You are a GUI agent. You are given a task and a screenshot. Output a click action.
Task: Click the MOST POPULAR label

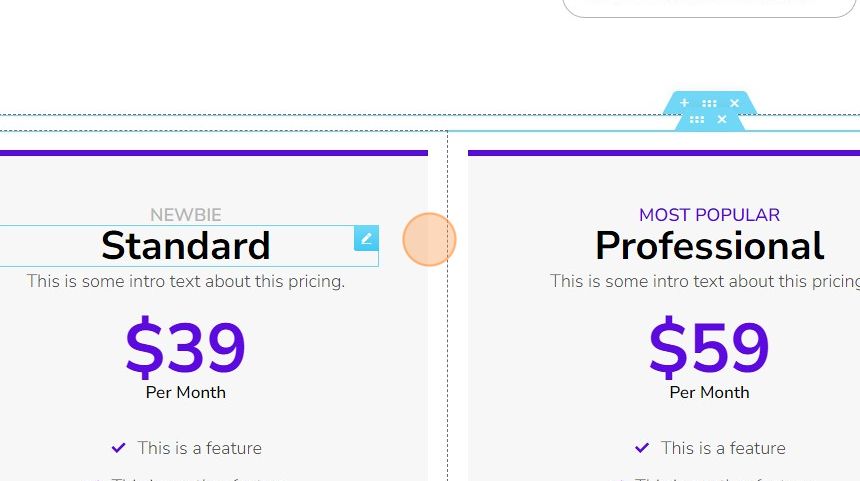pos(709,215)
